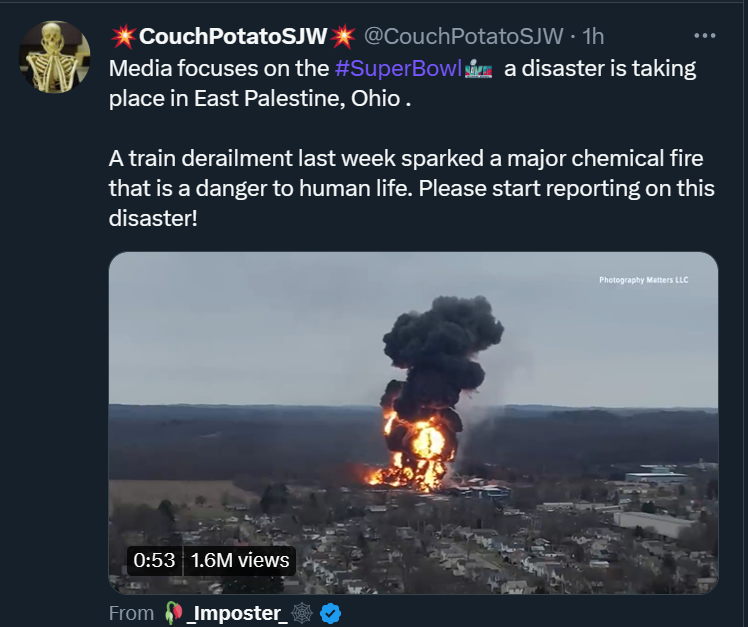This screenshot has height=627, width=748.
Task: Click the blue verified badge icon
Action: (331, 613)
